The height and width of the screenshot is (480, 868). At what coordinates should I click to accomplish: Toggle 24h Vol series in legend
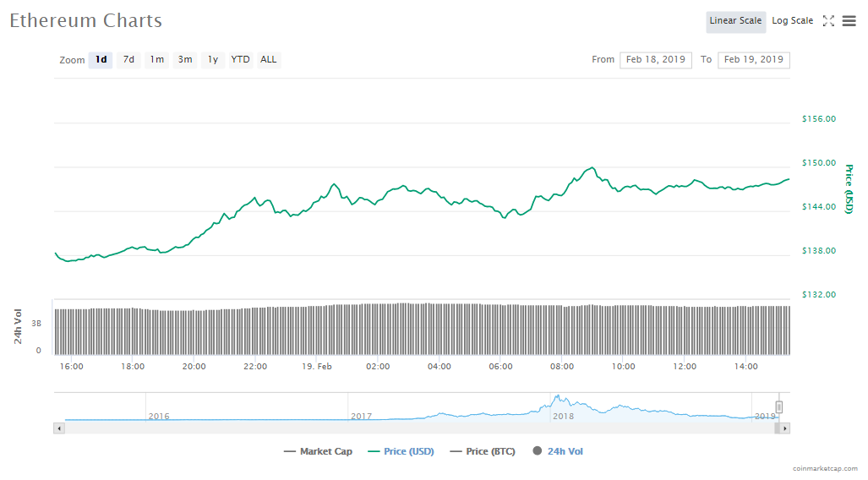point(558,451)
